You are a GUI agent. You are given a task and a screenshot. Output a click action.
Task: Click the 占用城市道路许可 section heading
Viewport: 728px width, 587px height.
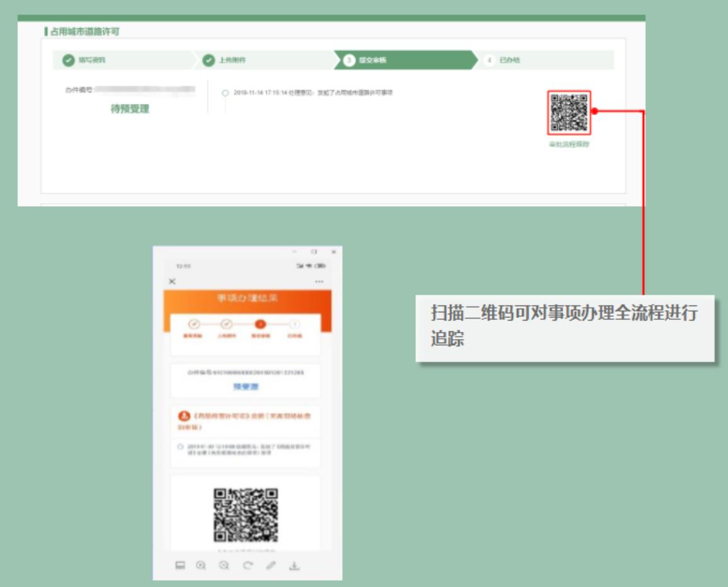coord(84,31)
